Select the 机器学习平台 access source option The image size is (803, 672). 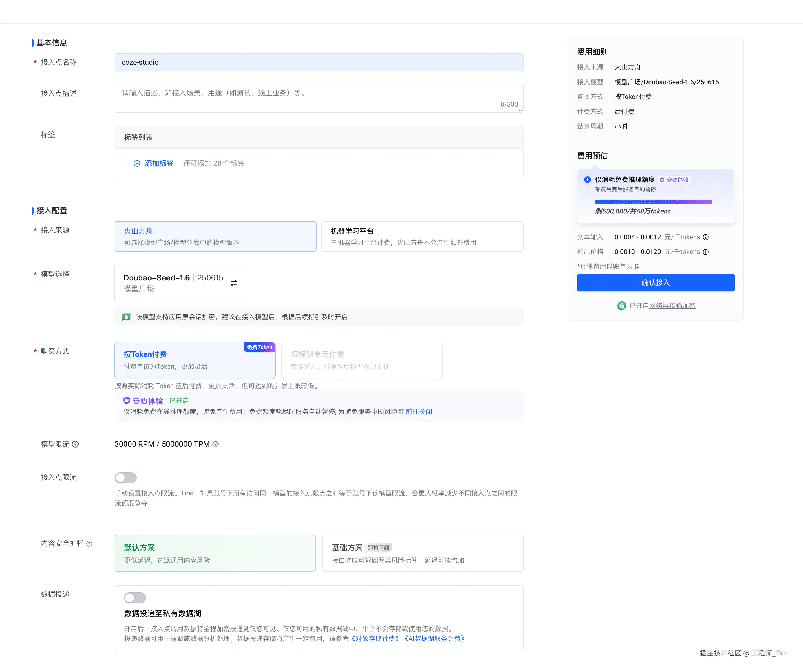click(x=422, y=237)
